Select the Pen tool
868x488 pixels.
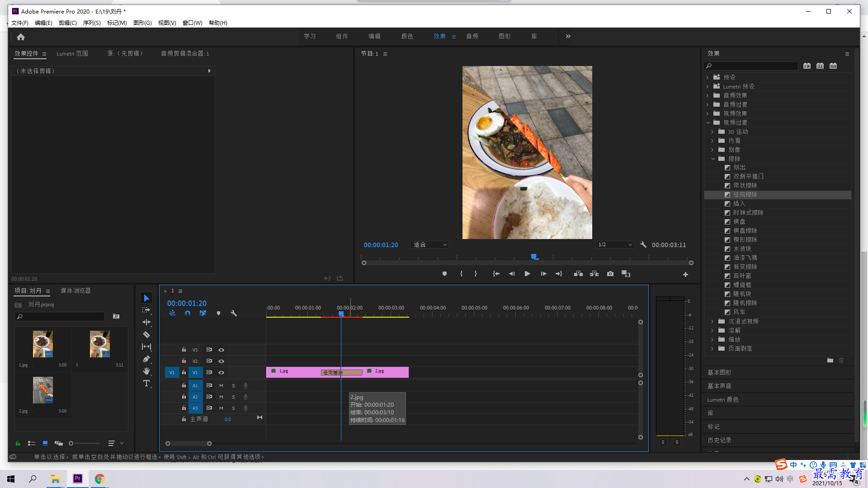pos(146,359)
